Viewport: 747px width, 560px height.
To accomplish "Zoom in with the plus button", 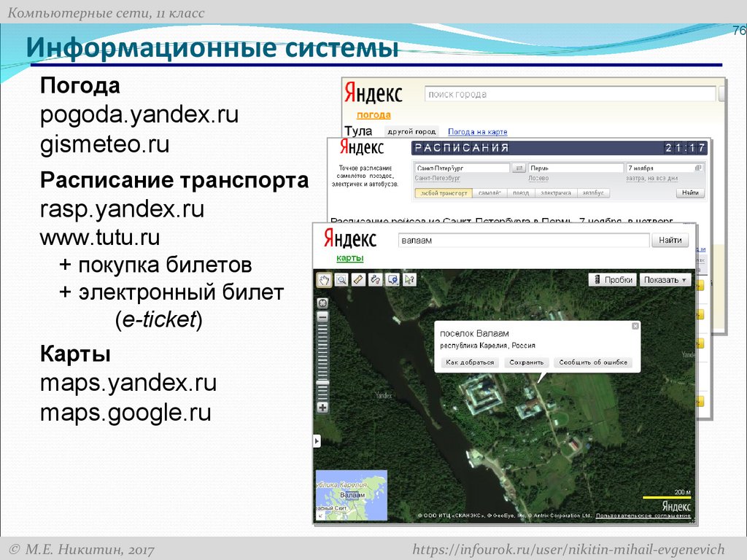I will point(322,408).
